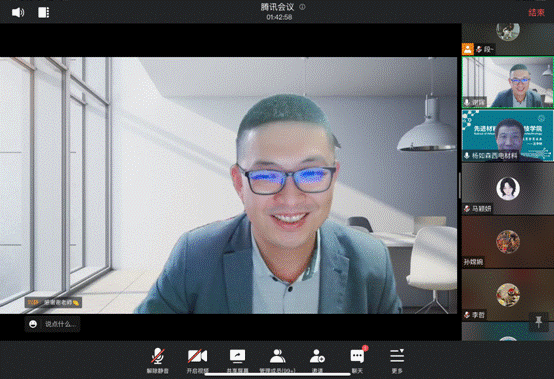
Task: Click the red end meeting button
Action: coord(536,12)
